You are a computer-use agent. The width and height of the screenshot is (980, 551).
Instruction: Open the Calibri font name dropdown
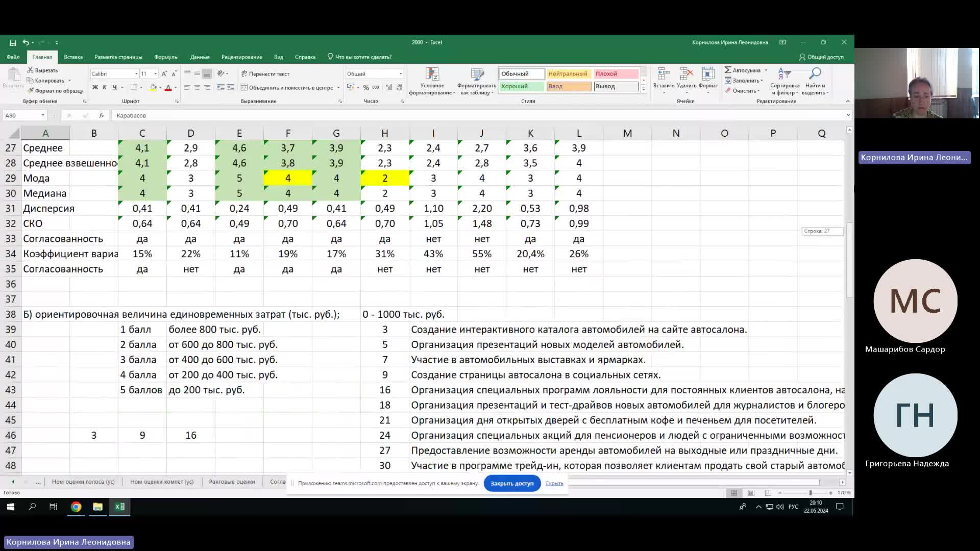pyautogui.click(x=136, y=74)
